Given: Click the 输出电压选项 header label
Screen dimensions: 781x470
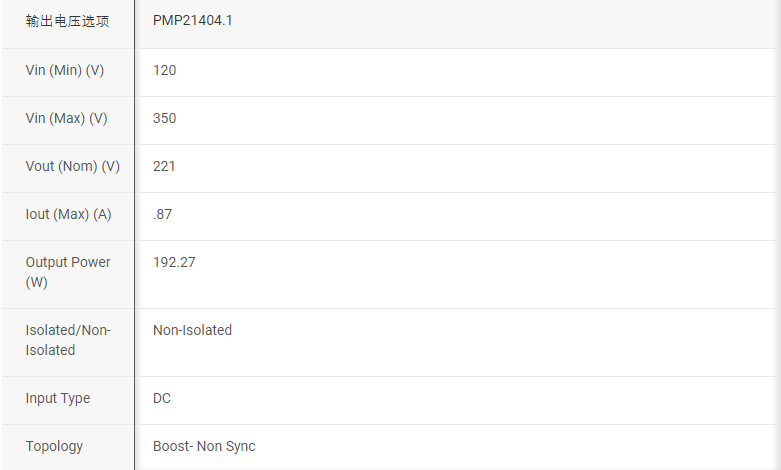Looking at the screenshot, I should [68, 21].
